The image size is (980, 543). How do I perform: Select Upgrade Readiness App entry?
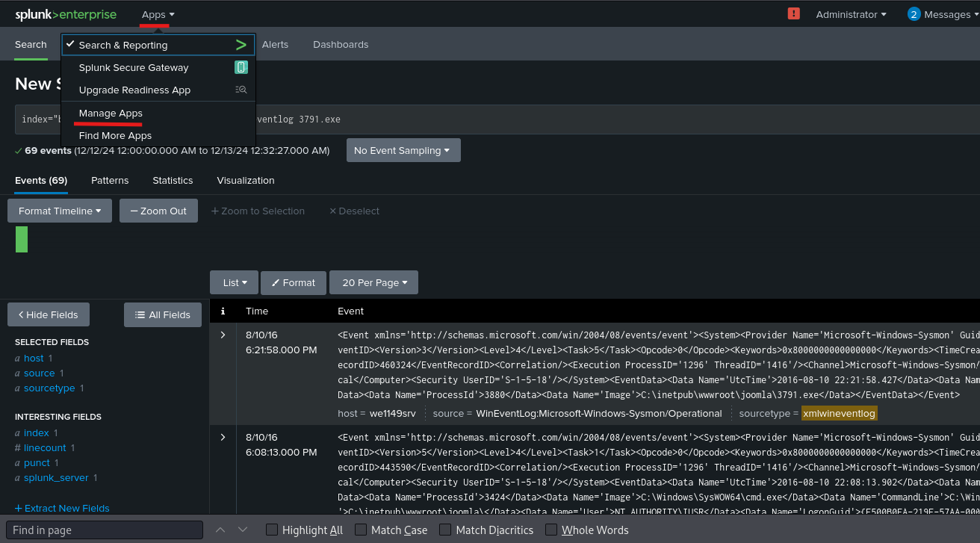(158, 90)
